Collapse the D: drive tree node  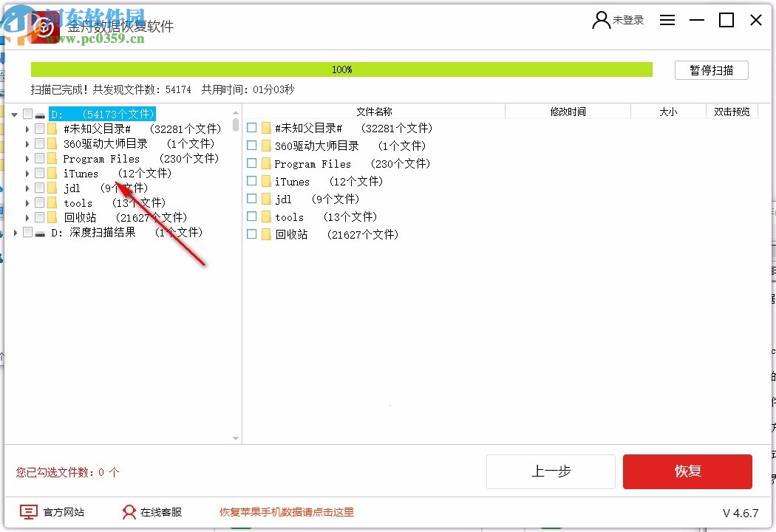(x=14, y=114)
